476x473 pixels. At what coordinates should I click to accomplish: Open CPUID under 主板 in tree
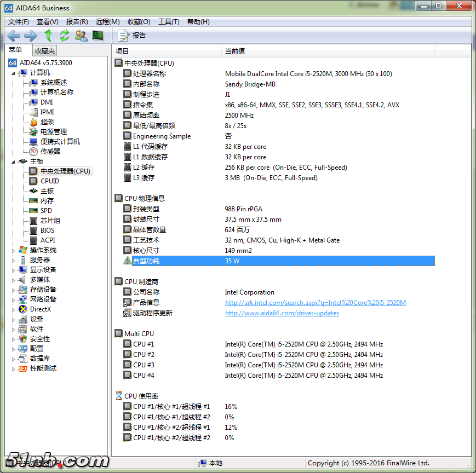pyautogui.click(x=49, y=181)
